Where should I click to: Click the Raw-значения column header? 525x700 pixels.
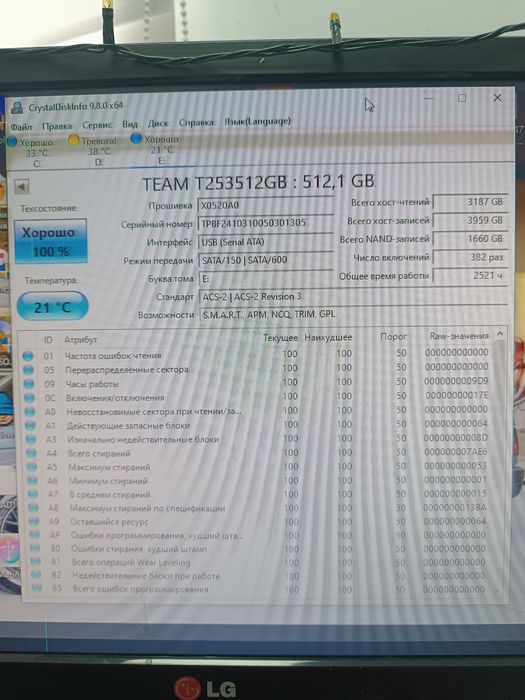coord(459,336)
